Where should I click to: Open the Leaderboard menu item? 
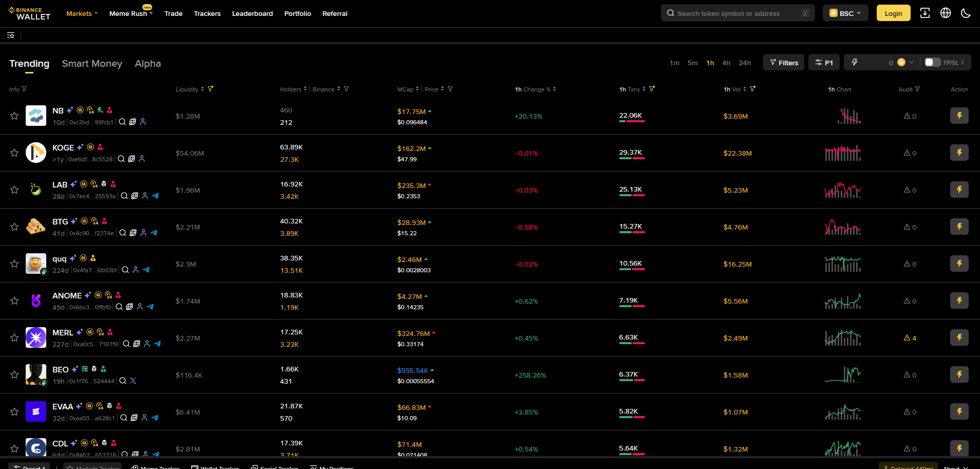252,13
